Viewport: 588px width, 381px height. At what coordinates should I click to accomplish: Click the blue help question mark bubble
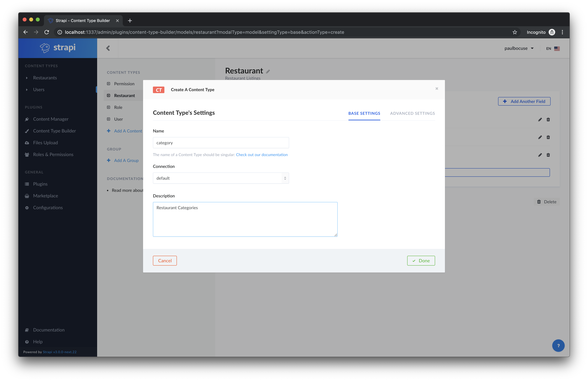click(558, 345)
